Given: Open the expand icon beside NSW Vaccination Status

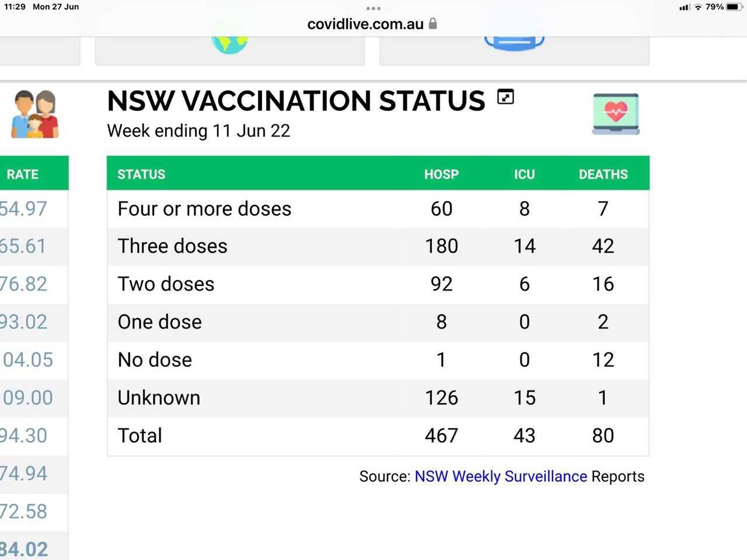Looking at the screenshot, I should click(505, 97).
